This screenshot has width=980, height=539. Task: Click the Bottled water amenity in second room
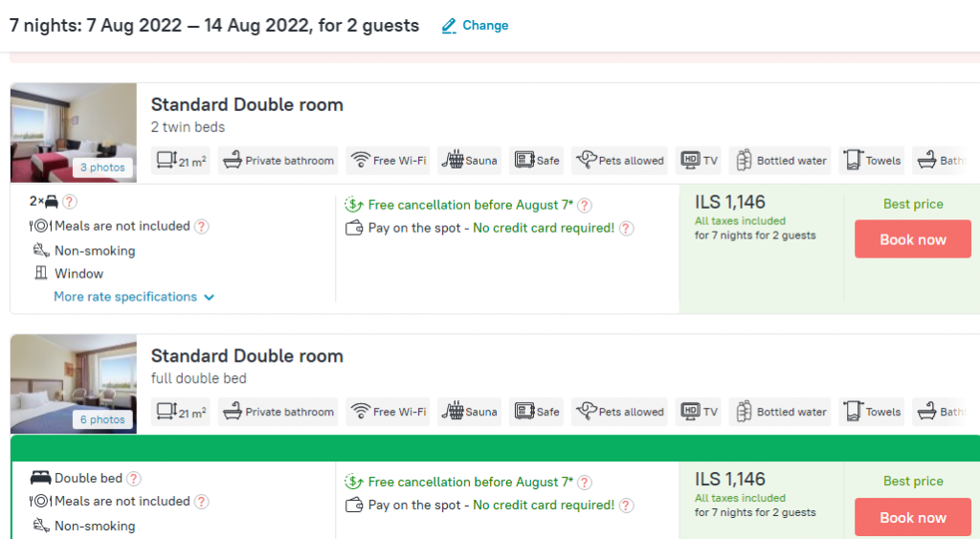780,412
